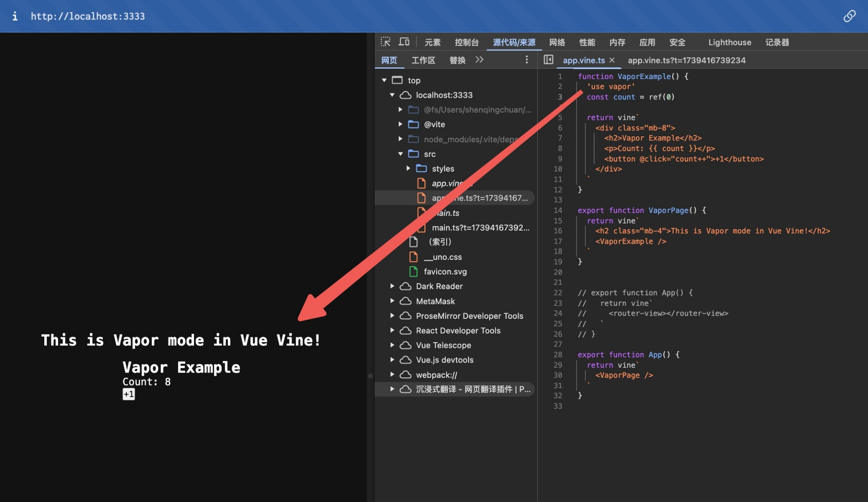The image size is (868, 502).
Task: Click the button @click="count++" code line
Action: click(684, 159)
